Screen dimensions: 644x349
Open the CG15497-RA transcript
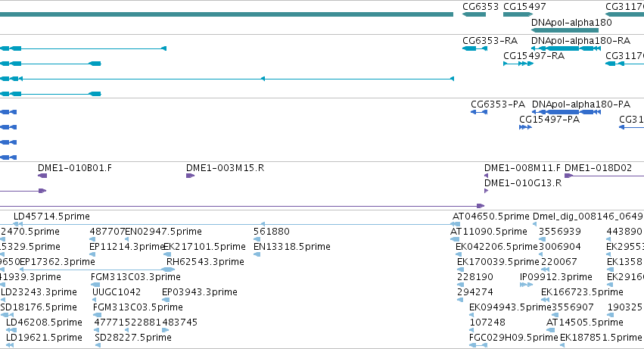click(518, 64)
